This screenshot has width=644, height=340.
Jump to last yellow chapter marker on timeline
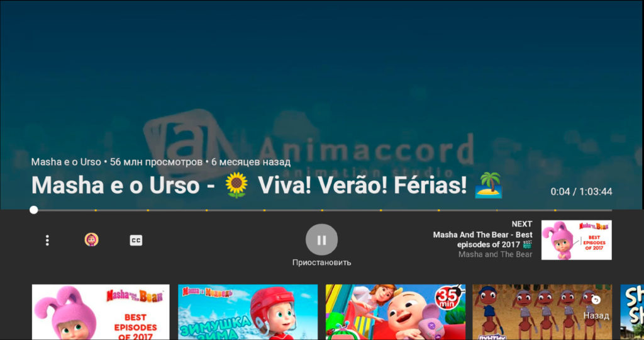coord(555,210)
